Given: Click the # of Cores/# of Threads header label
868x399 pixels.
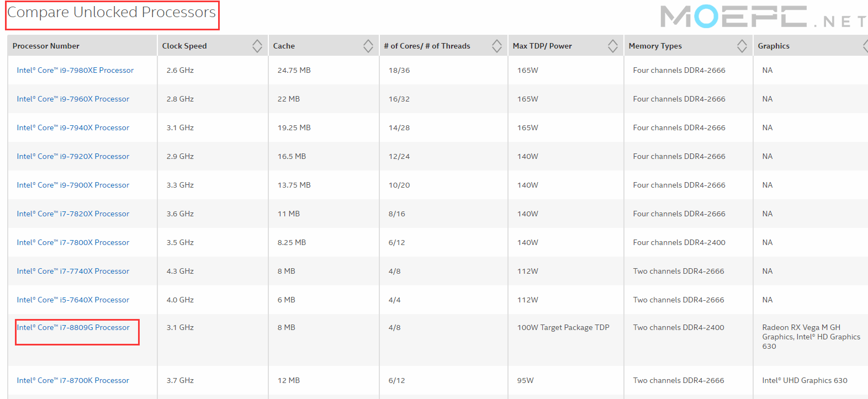Looking at the screenshot, I should (427, 46).
